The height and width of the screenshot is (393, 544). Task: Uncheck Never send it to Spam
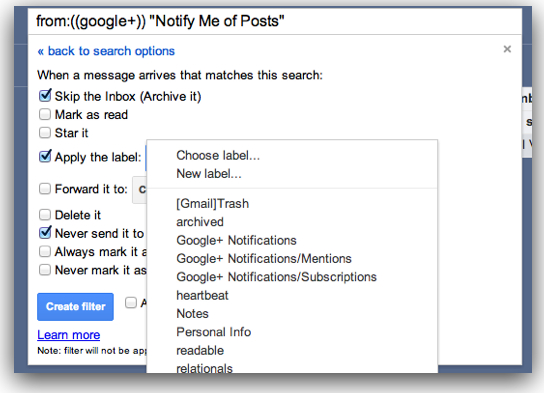click(45, 233)
